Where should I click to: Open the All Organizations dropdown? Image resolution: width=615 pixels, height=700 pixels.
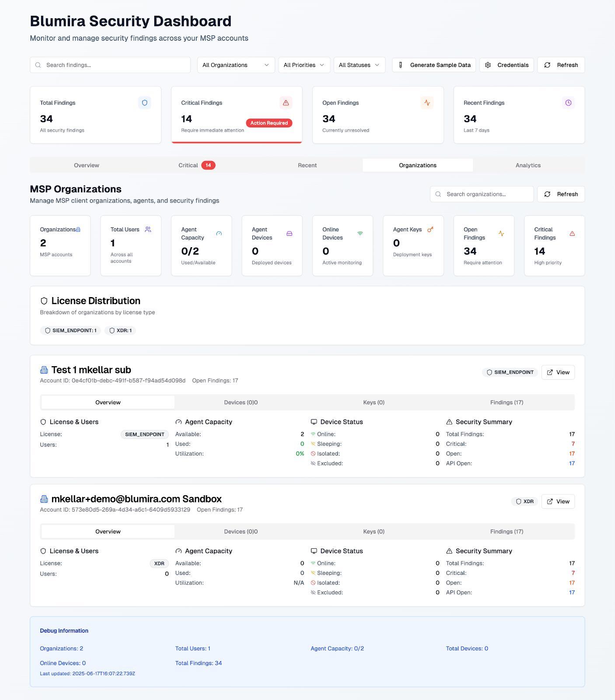(236, 65)
